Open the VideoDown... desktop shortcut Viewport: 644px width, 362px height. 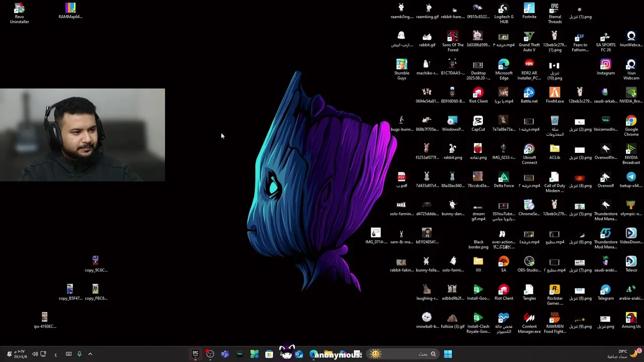[x=631, y=236]
